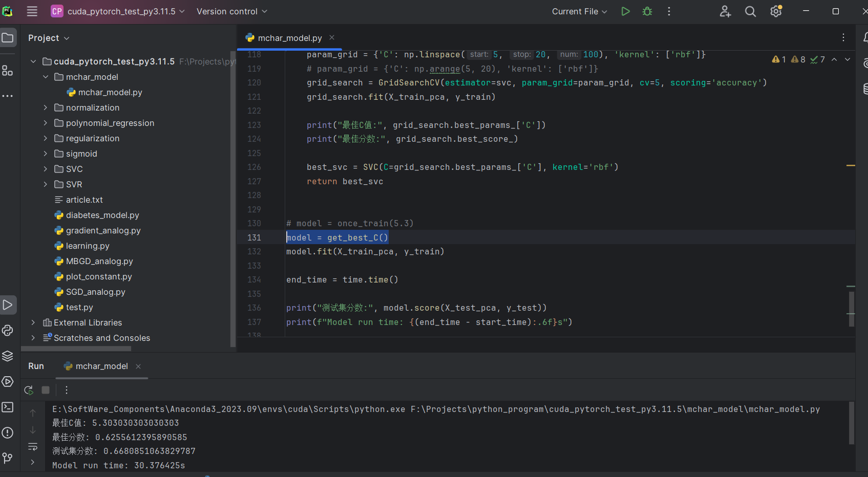Expand the SVR folder
Image resolution: width=868 pixels, height=477 pixels.
(46, 184)
